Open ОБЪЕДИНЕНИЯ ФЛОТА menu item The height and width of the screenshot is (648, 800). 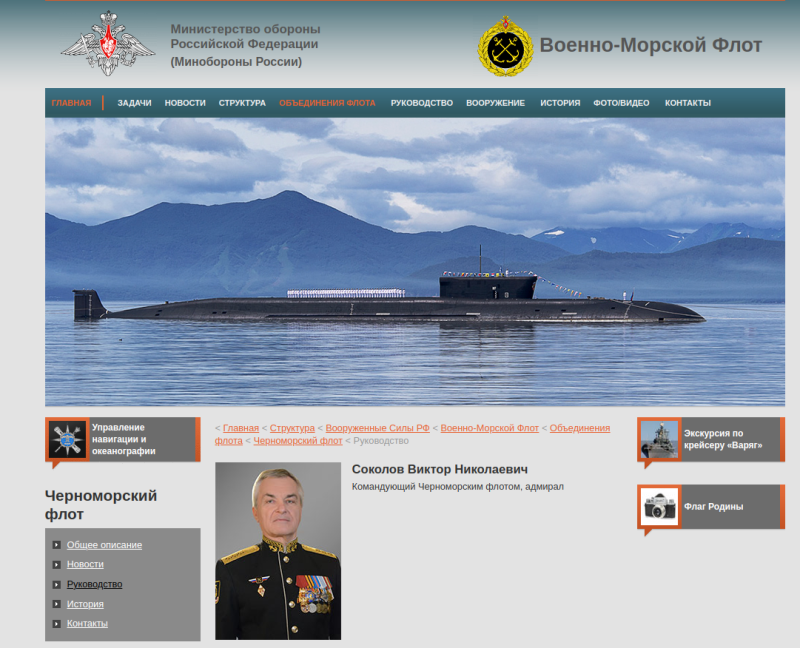327,103
